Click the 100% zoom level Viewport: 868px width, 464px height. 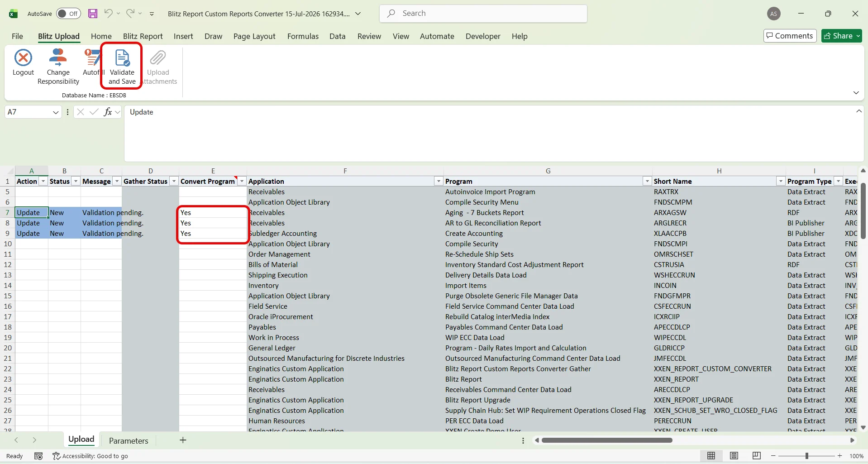856,456
